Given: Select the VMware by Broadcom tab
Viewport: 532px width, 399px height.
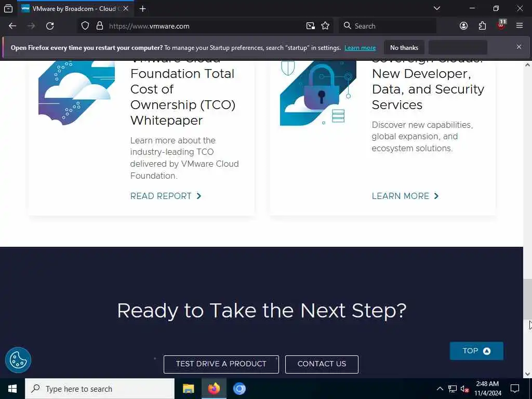Looking at the screenshot, I should (75, 8).
